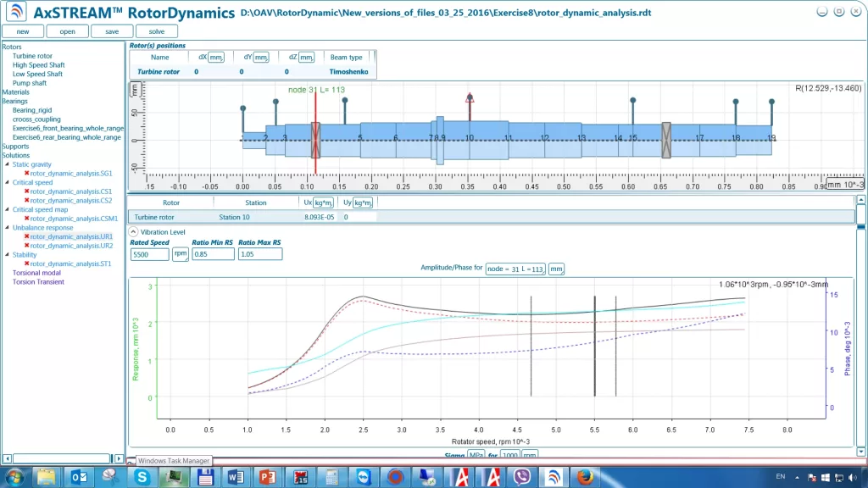The width and height of the screenshot is (868, 488).
Task: Click the left bearing symbol on rotor
Action: click(315, 140)
